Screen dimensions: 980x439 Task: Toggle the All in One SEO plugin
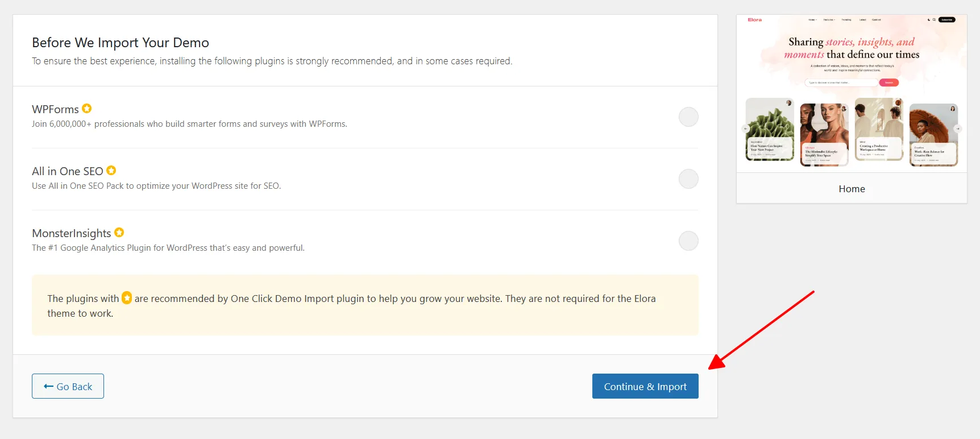coord(688,179)
